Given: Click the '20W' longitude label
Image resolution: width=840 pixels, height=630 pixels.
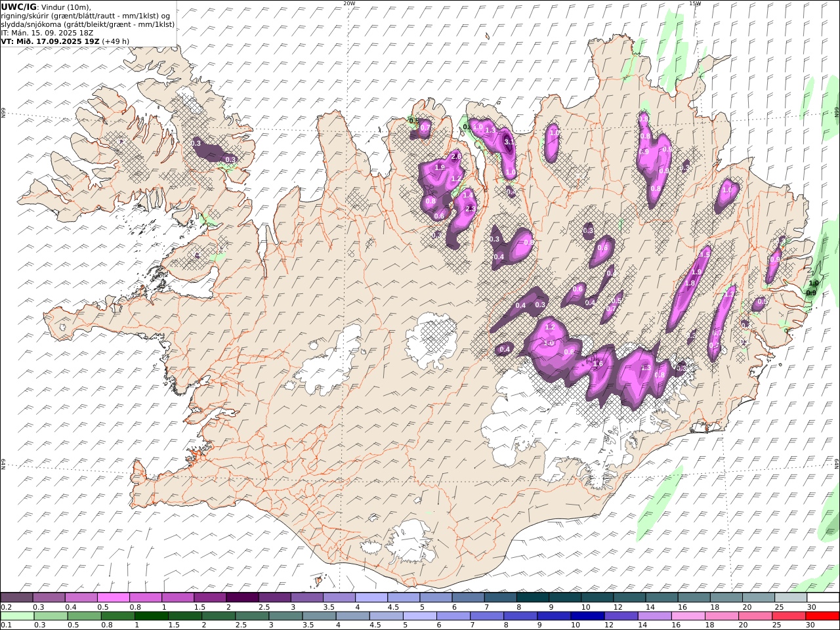Looking at the screenshot, I should coord(349,3).
